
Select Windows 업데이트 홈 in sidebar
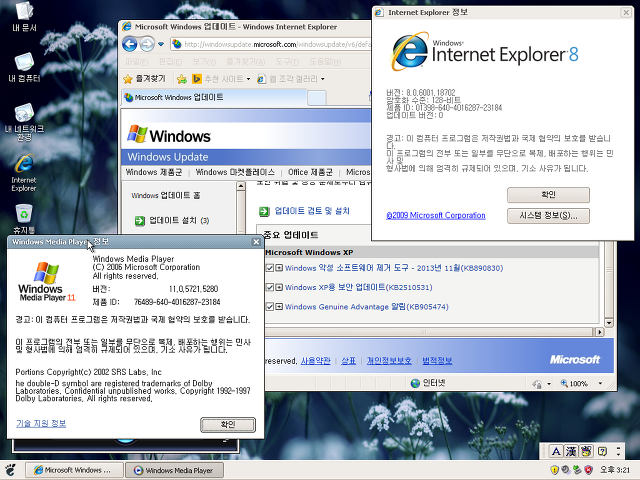coord(166,196)
